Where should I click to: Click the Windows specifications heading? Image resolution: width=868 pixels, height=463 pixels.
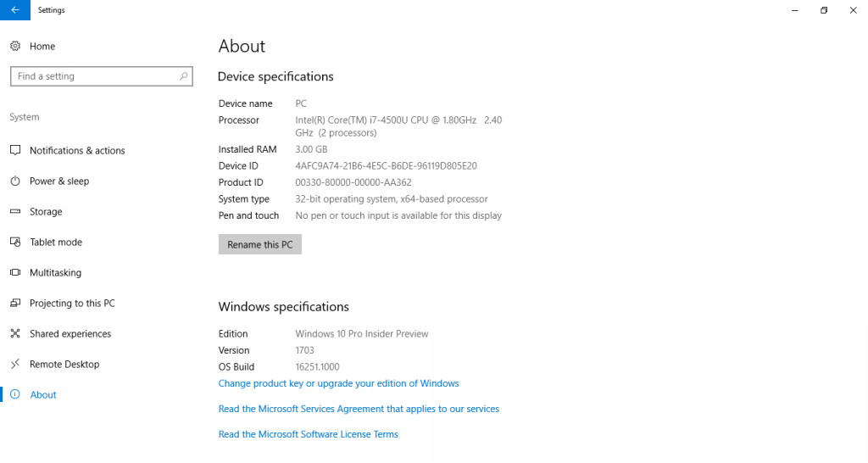[x=283, y=307]
